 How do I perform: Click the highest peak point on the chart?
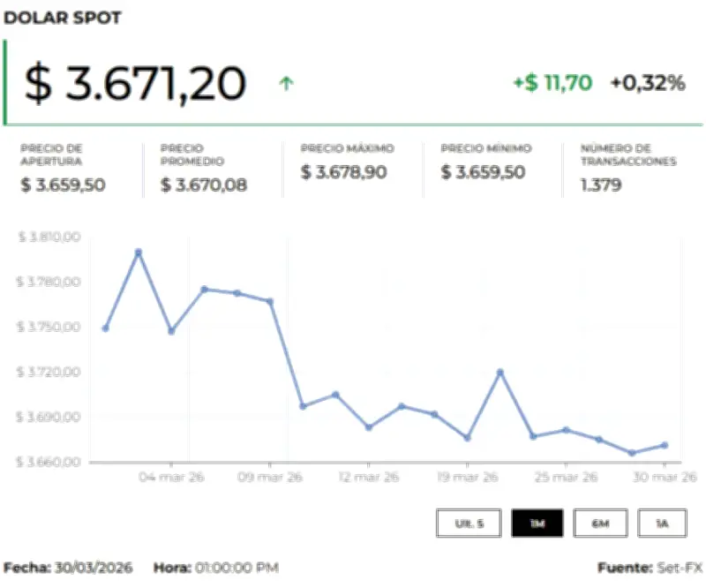point(137,252)
